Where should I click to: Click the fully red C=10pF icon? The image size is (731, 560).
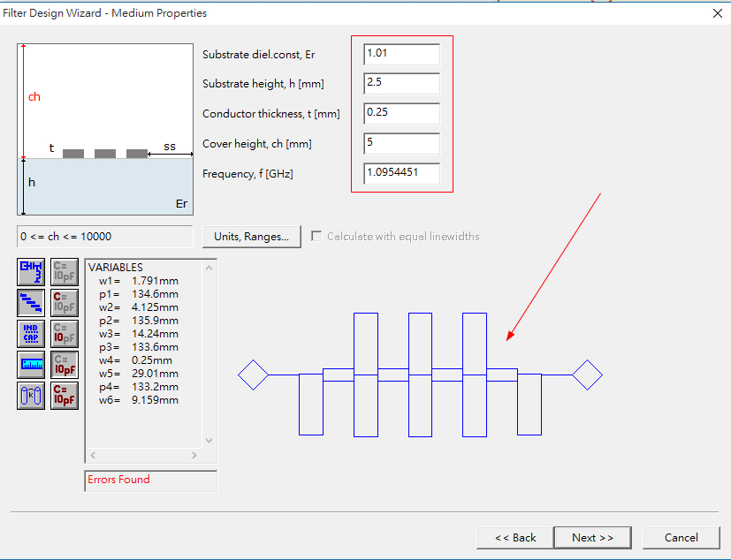pos(65,396)
